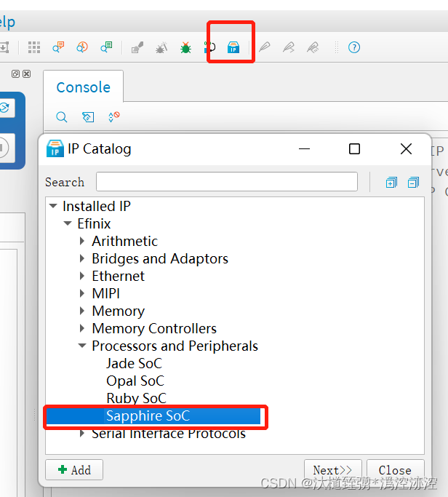Image resolution: width=448 pixels, height=497 pixels.
Task: Expand the Arithmetic category
Action: [x=82, y=241]
